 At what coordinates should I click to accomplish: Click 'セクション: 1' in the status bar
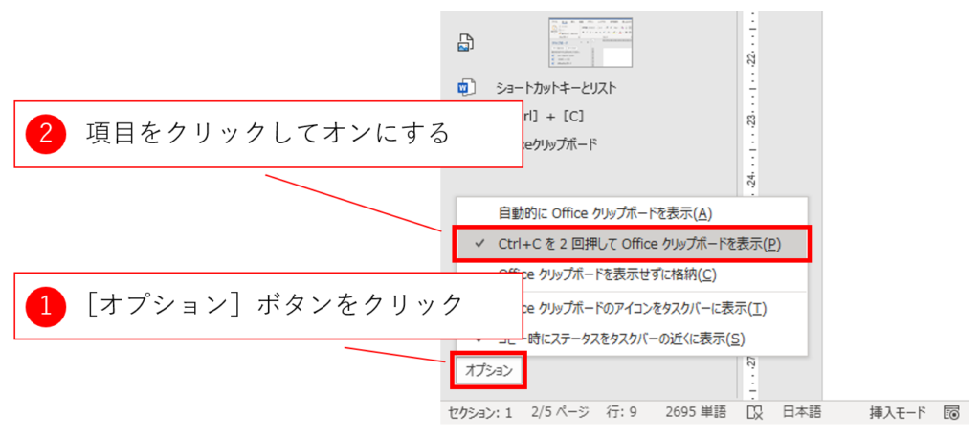pyautogui.click(x=480, y=412)
